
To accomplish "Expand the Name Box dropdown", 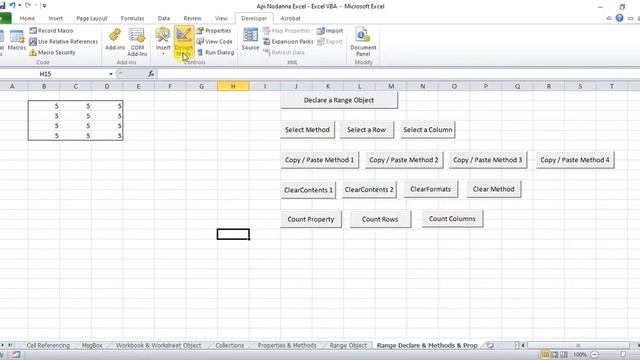I will [x=111, y=74].
